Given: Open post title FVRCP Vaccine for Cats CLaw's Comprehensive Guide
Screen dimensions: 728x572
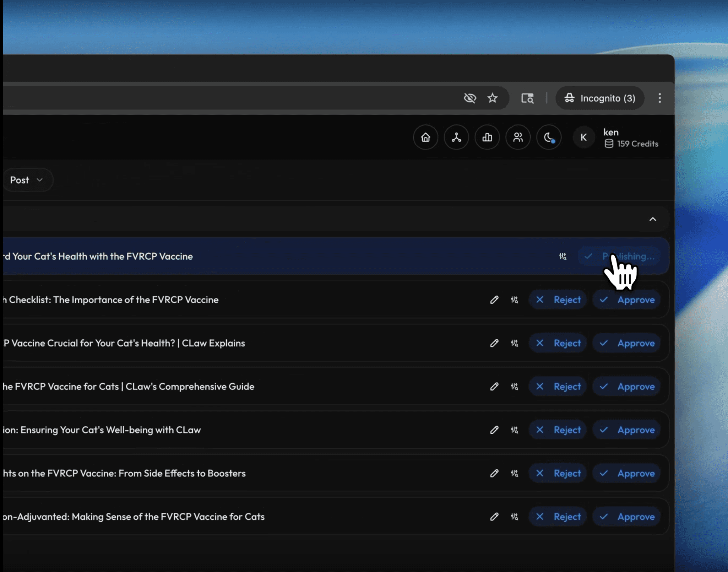Looking at the screenshot, I should [129, 387].
